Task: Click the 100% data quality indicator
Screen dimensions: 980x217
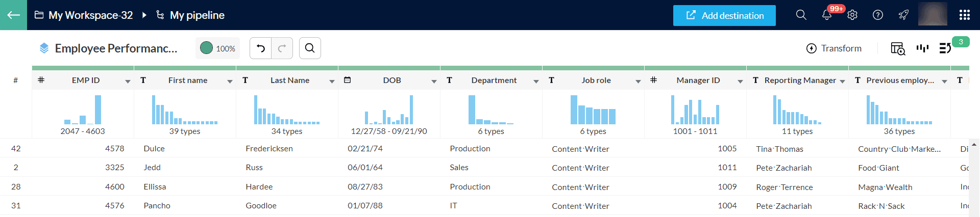Action: (218, 48)
